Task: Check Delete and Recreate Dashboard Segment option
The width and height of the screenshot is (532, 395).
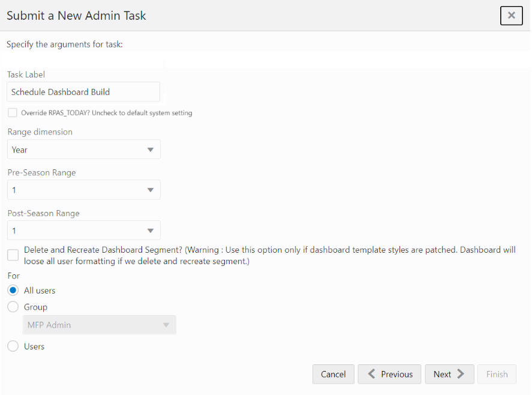Action: tap(13, 255)
